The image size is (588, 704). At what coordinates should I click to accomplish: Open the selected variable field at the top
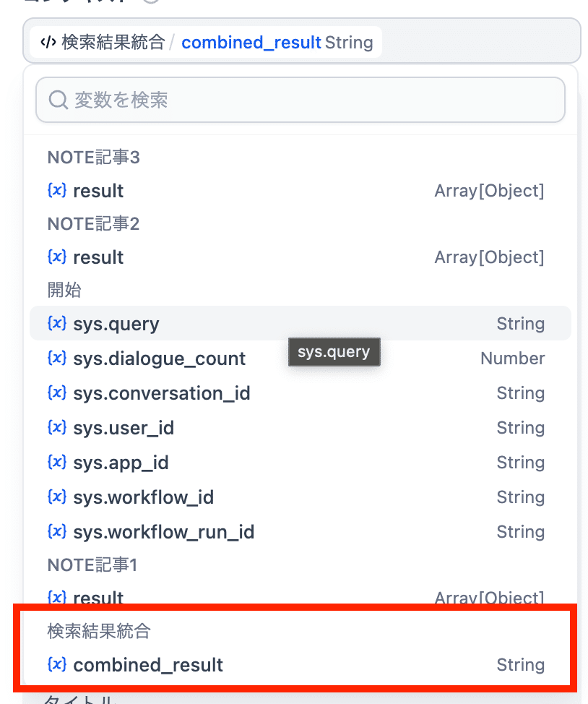coord(477,42)
